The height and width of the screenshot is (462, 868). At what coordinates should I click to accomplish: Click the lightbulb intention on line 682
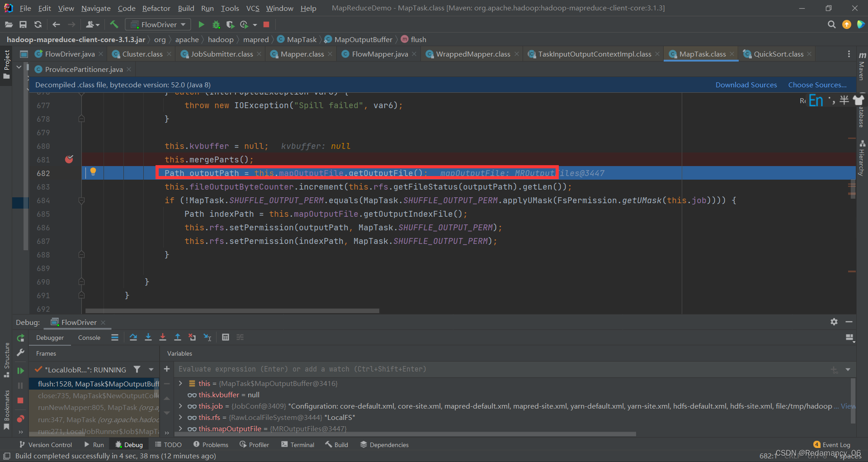93,172
